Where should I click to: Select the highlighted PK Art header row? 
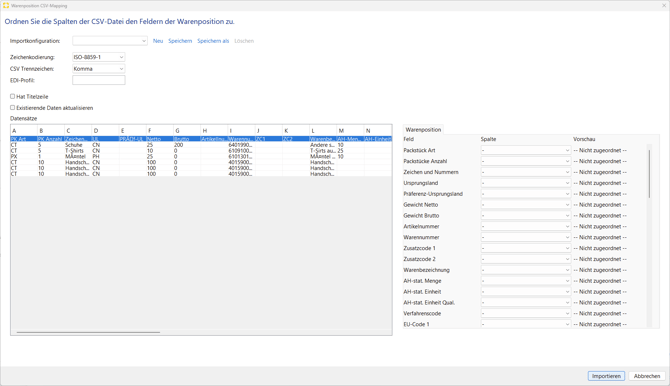coord(201,139)
